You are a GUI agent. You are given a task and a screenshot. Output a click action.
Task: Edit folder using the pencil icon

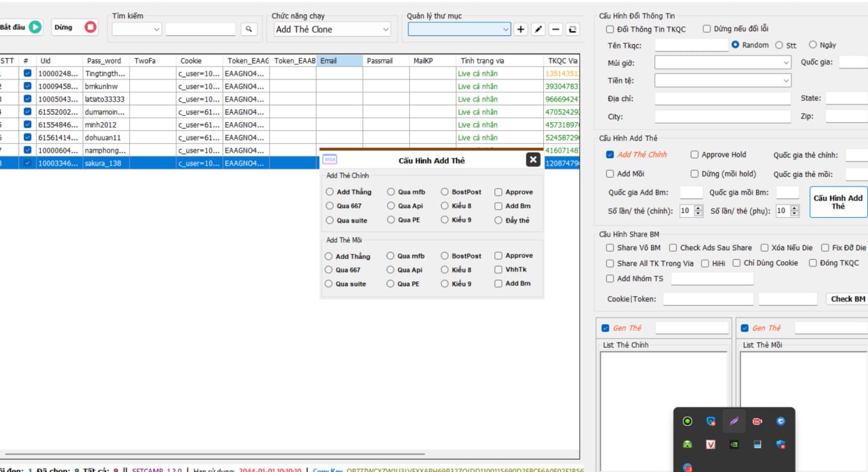coord(538,29)
